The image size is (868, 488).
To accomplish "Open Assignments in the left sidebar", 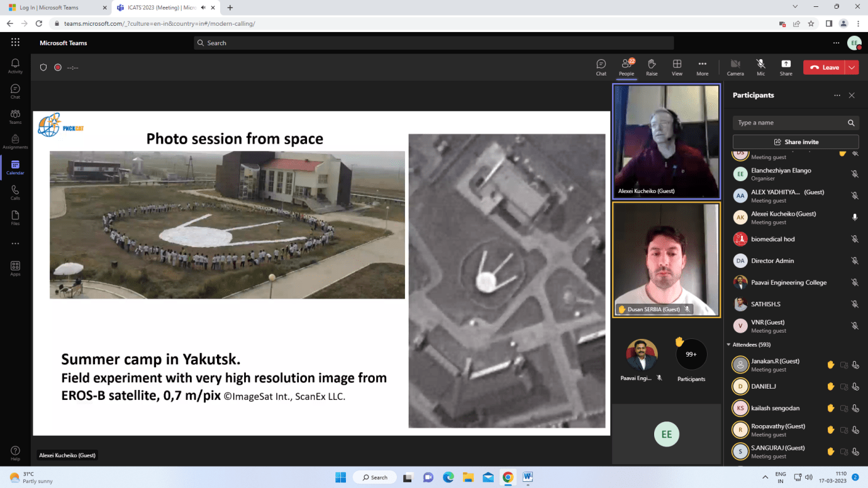I will tap(15, 141).
